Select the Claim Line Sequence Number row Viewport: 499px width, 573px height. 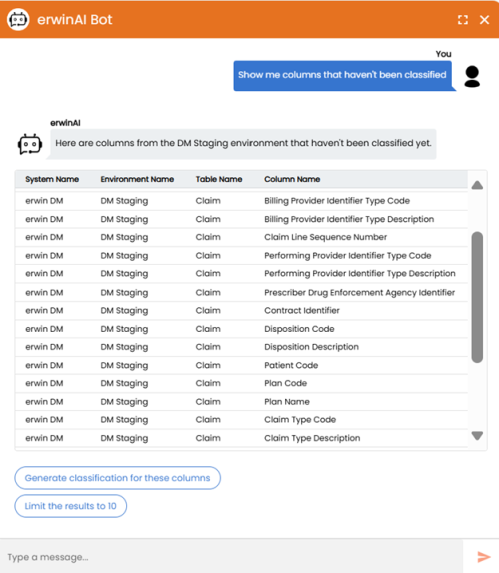point(241,237)
